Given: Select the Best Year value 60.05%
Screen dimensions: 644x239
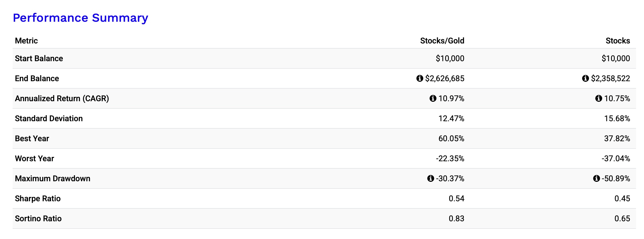Looking at the screenshot, I should tap(451, 138).
